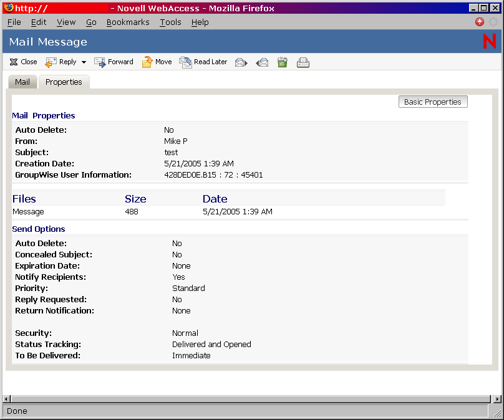Expand the File menu
Screen dimensions: 504x420
click(14, 22)
